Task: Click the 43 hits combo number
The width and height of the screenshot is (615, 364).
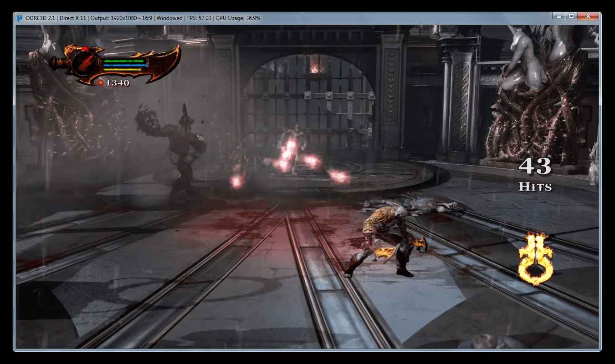Action: pyautogui.click(x=535, y=167)
